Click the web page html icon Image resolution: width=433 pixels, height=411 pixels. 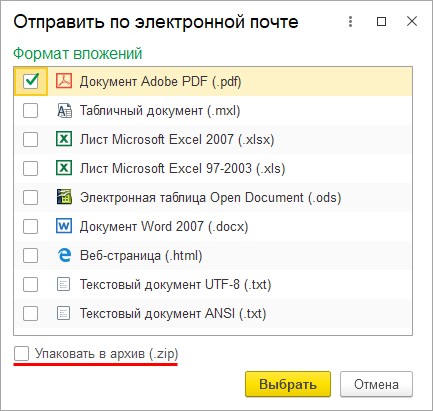click(64, 256)
